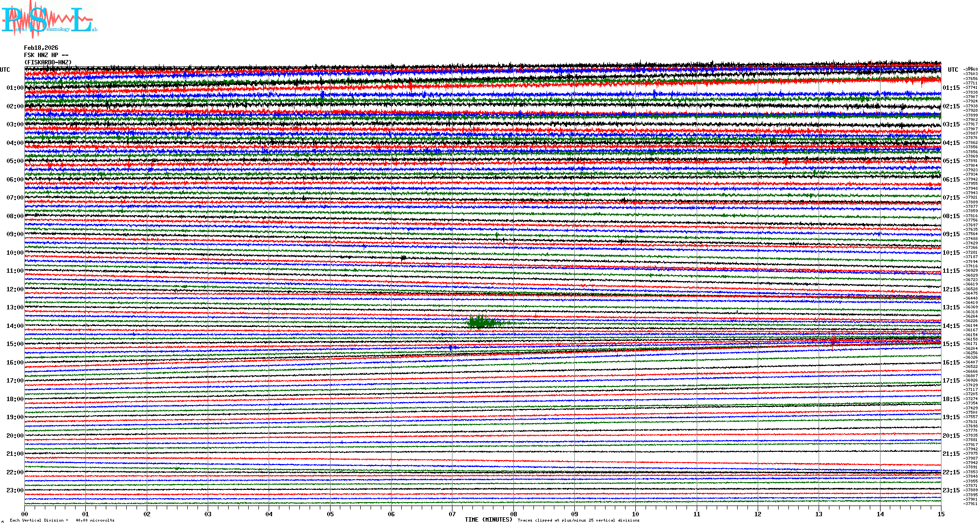
Task: Click the 06:15 label on right side
Action: (951, 180)
